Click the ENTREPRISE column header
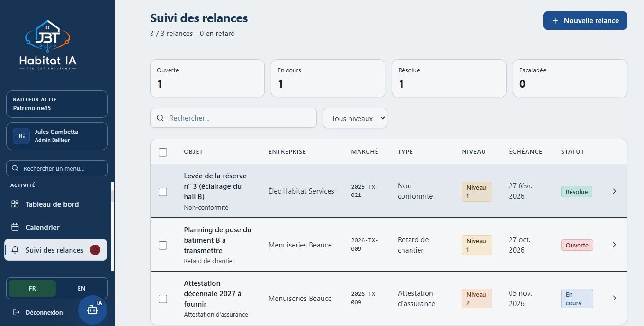This screenshot has height=326, width=644. pos(287,152)
